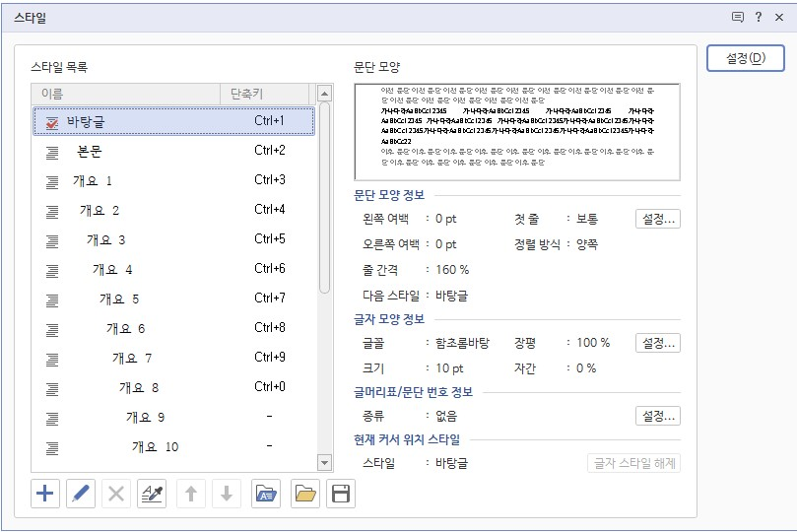Open help with the question mark icon
The height and width of the screenshot is (532, 797).
click(759, 18)
